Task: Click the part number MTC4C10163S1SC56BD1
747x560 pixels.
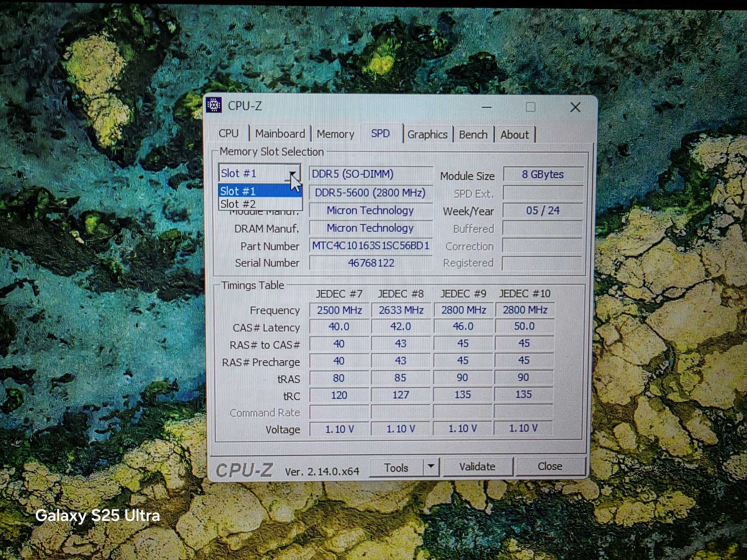Action: (371, 246)
